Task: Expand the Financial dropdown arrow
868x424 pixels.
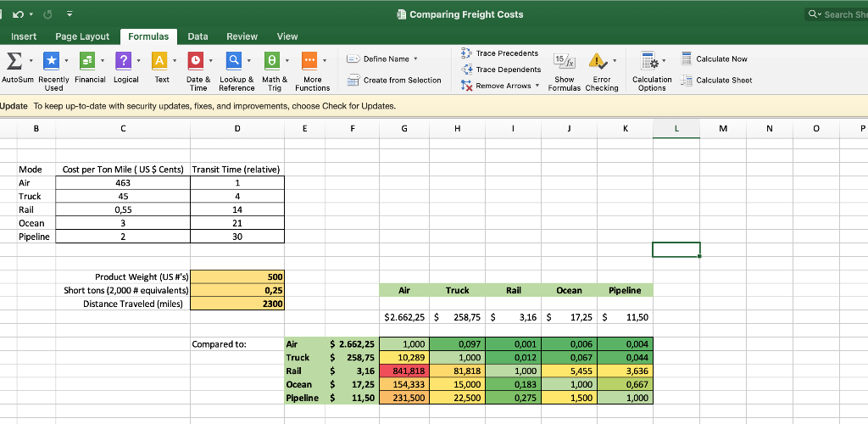Action: tap(103, 59)
